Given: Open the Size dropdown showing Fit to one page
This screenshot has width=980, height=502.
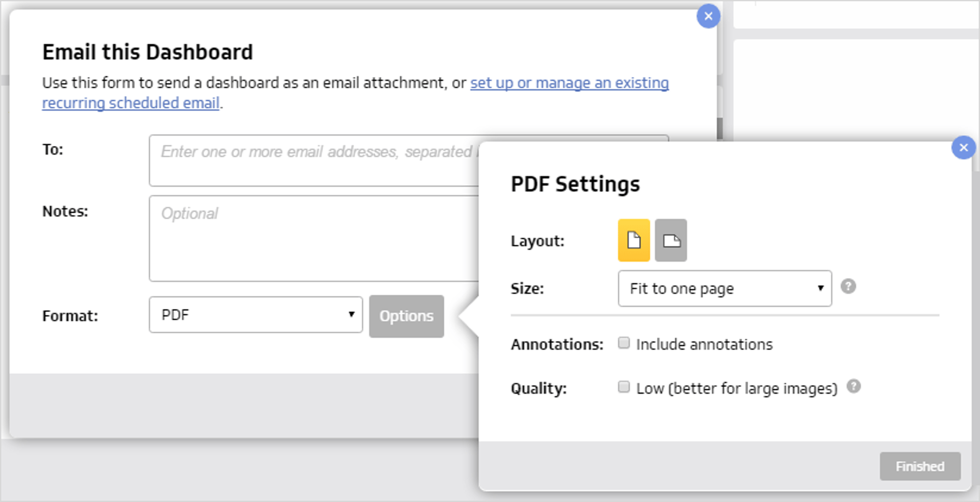Looking at the screenshot, I should [x=724, y=288].
